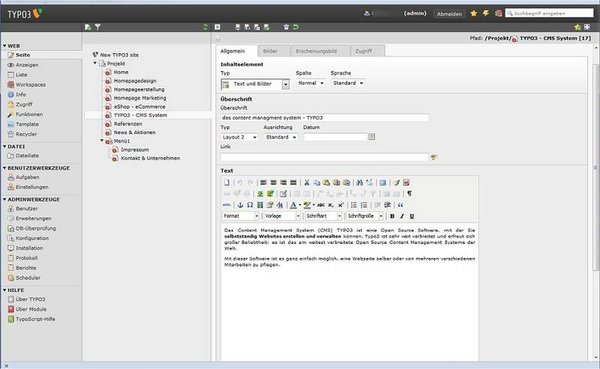Click the refresh page tree icon
The width and height of the screenshot is (600, 369).
click(x=205, y=27)
